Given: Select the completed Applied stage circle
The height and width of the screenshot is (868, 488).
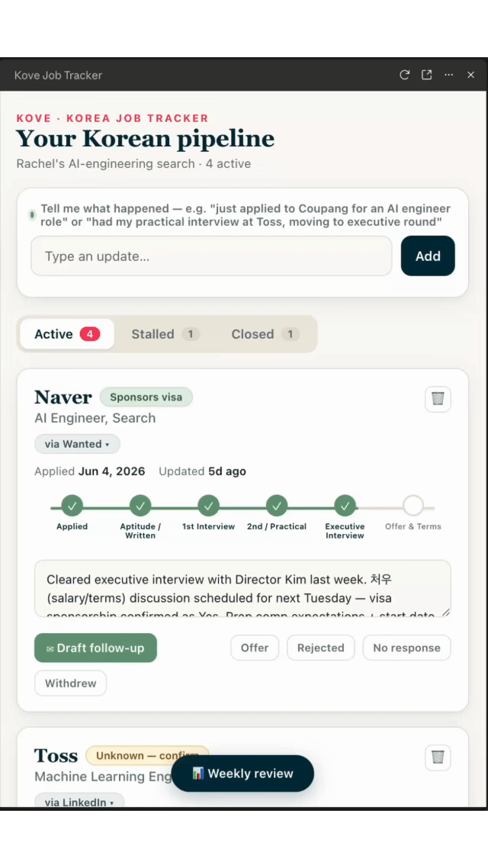Looking at the screenshot, I should pos(72,506).
